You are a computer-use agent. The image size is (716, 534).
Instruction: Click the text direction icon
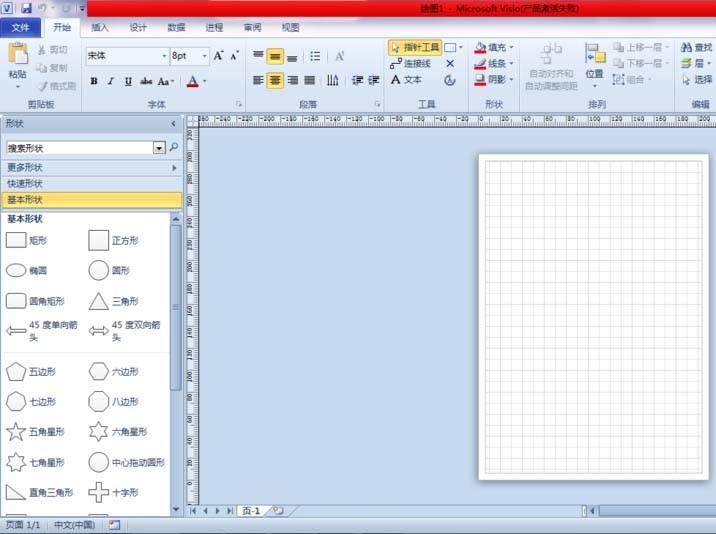point(332,81)
